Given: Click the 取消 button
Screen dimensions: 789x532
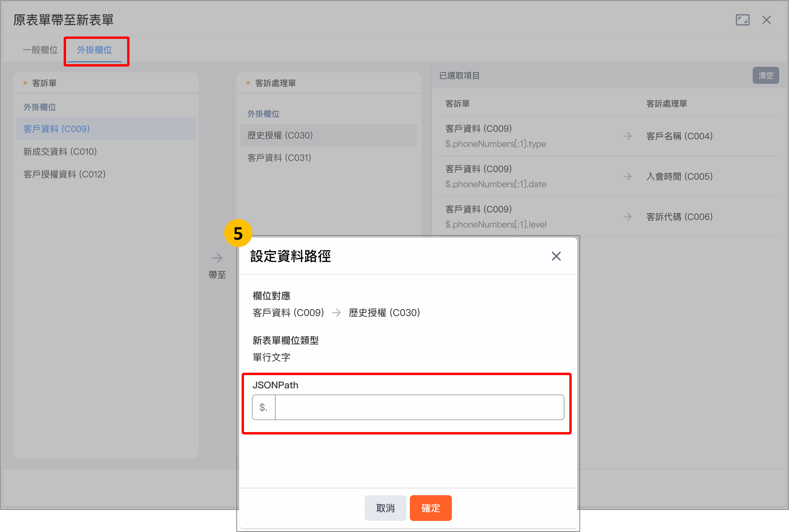Looking at the screenshot, I should click(x=385, y=508).
